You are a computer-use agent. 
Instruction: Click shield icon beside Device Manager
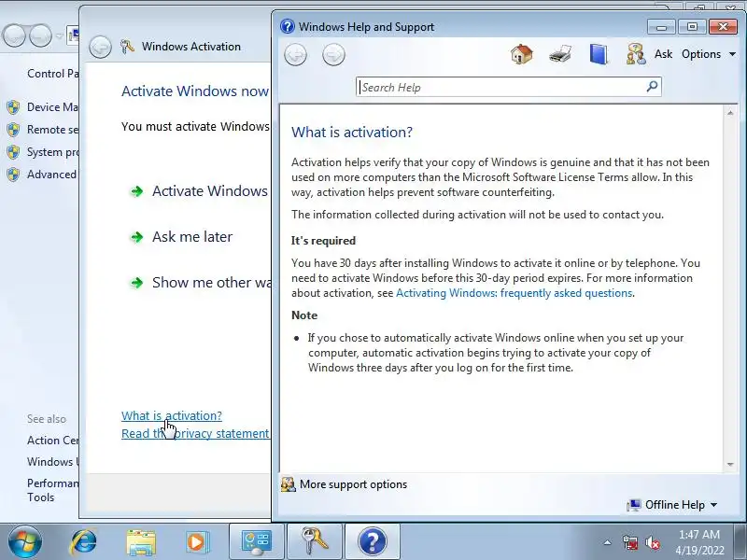click(13, 107)
